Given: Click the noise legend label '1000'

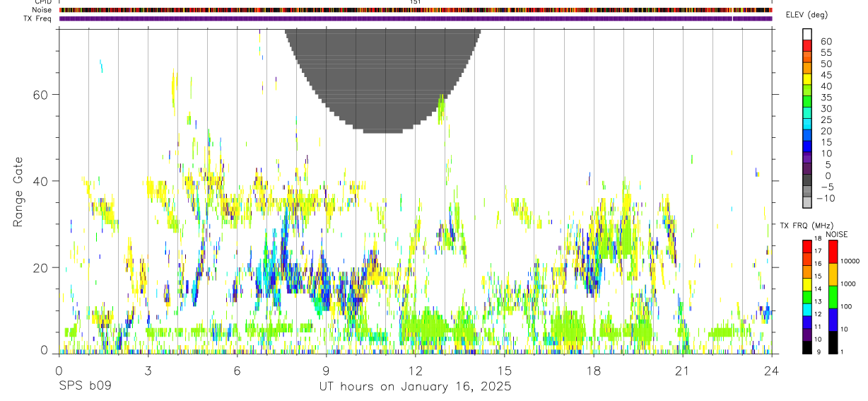Looking at the screenshot, I should (849, 284).
